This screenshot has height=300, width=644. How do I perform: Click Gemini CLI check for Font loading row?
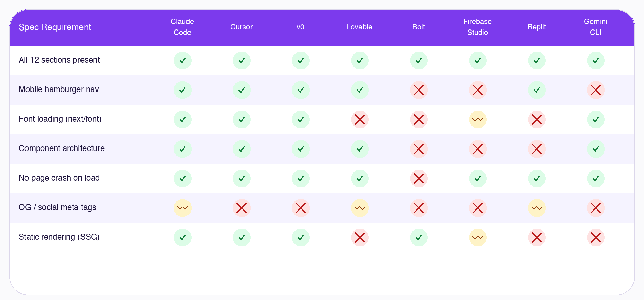tap(596, 119)
